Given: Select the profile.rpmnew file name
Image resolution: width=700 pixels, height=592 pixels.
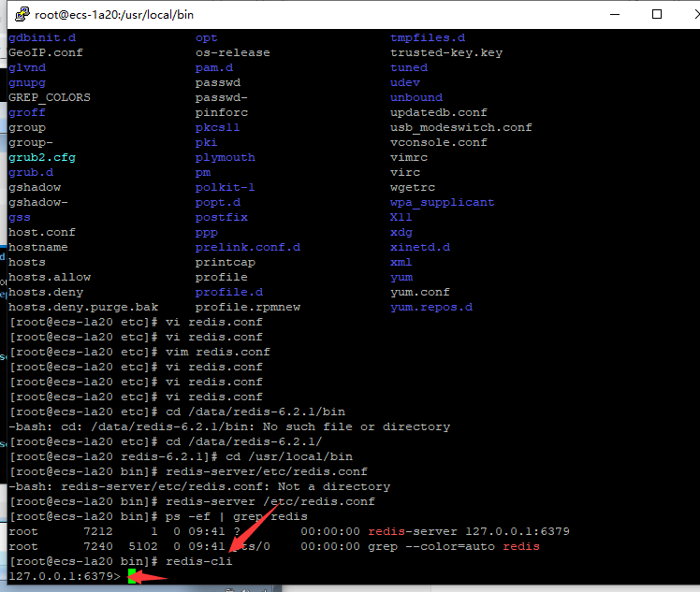Looking at the screenshot, I should (248, 307).
